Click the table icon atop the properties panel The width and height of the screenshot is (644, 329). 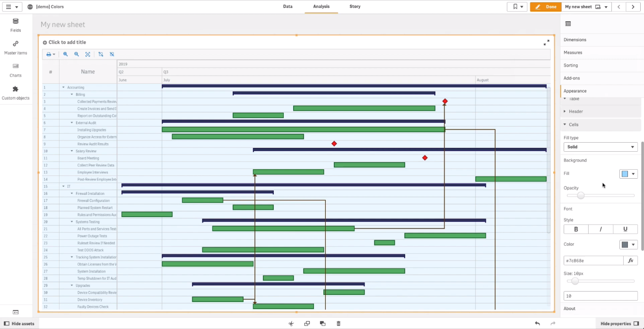click(568, 24)
